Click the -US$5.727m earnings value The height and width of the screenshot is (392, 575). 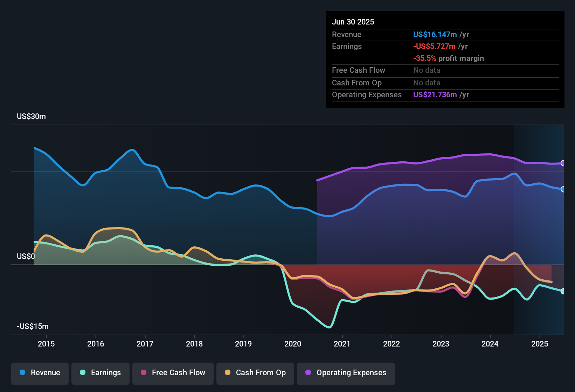tap(434, 47)
